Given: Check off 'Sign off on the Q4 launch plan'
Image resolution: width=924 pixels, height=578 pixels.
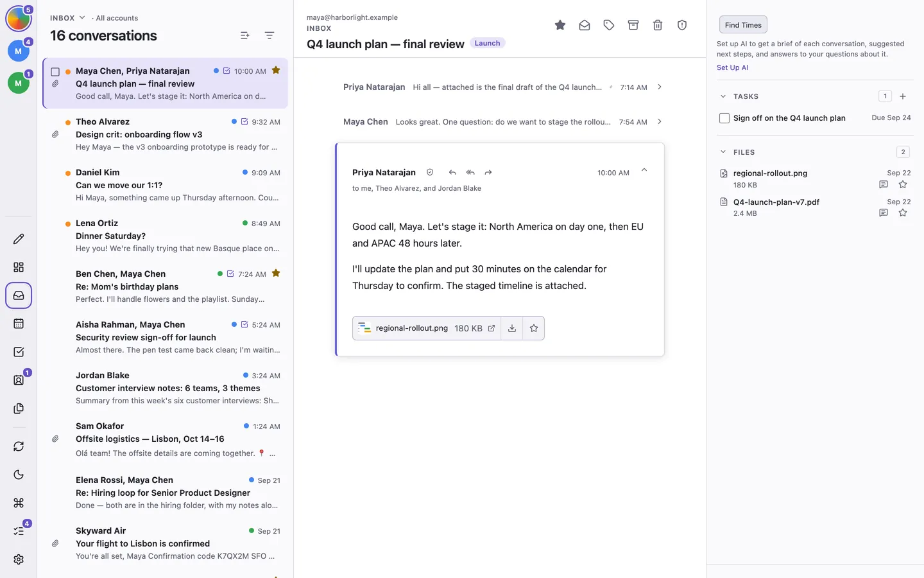Looking at the screenshot, I should [x=724, y=118].
